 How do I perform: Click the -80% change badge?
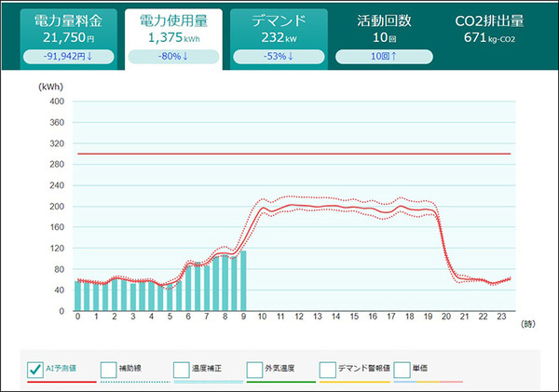[x=172, y=57]
